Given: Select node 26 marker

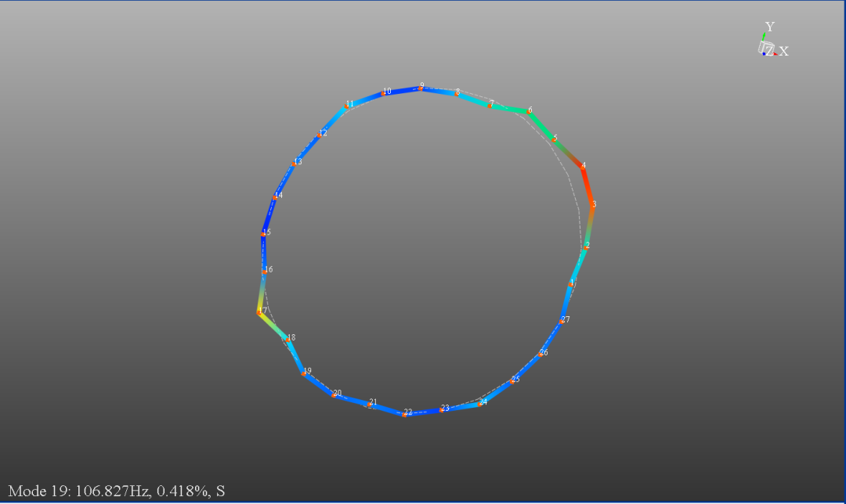Looking at the screenshot, I should [540, 355].
